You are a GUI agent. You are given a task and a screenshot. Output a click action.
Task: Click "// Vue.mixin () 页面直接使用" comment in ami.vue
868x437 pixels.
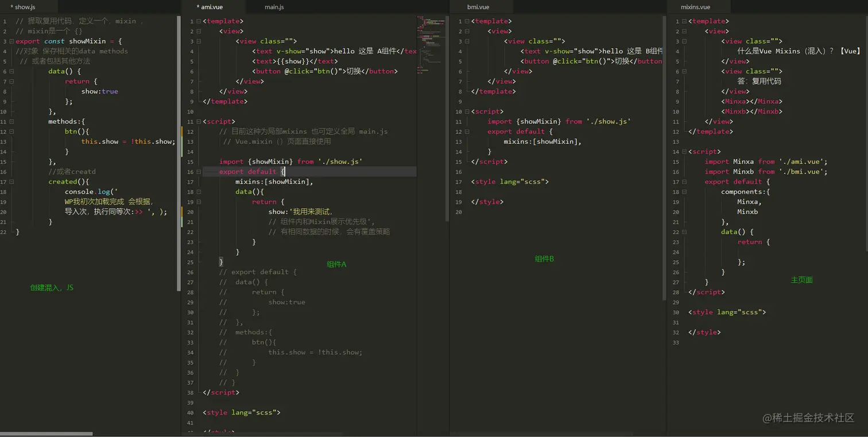(x=277, y=142)
